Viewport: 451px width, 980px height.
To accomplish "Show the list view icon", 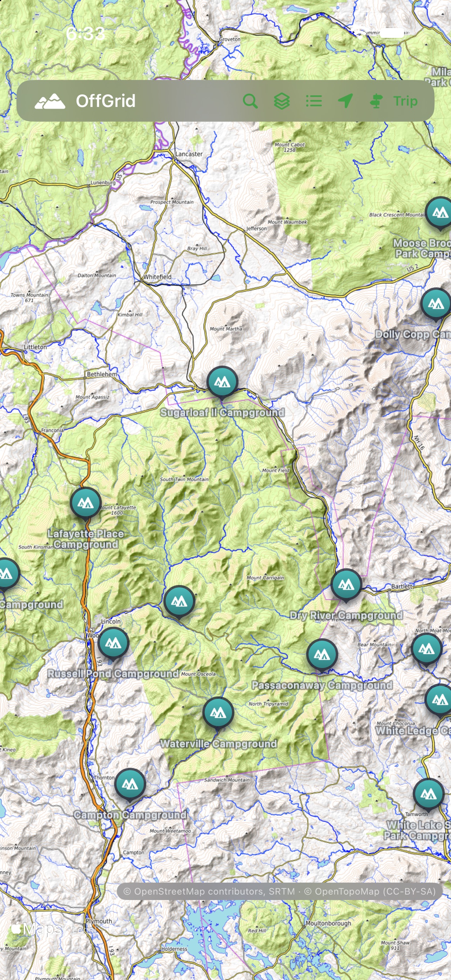I will tap(314, 101).
